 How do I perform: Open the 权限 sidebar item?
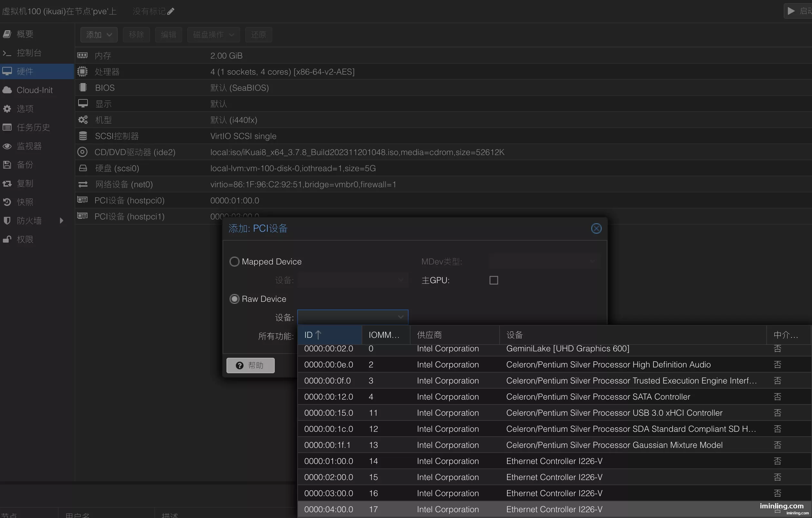pyautogui.click(x=37, y=239)
